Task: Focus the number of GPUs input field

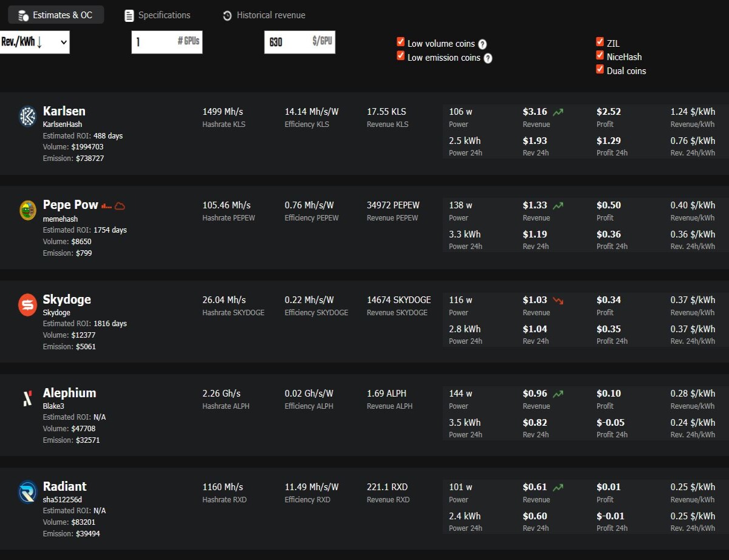Action: 167,42
